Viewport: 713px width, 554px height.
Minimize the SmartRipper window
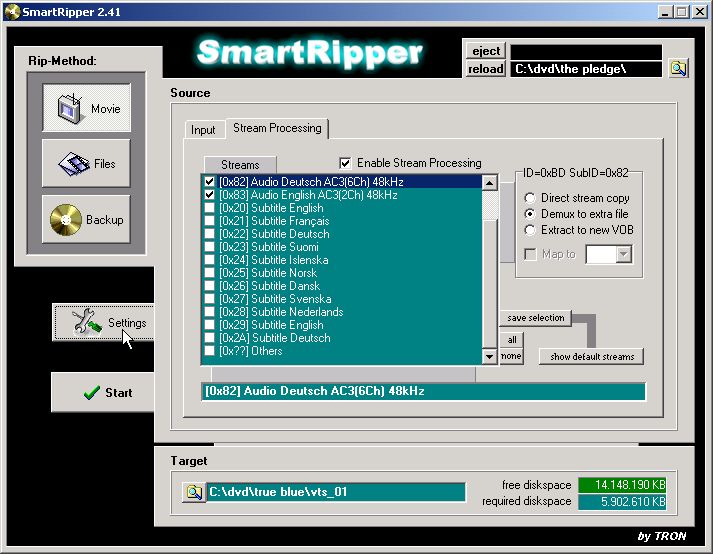[x=665, y=11]
